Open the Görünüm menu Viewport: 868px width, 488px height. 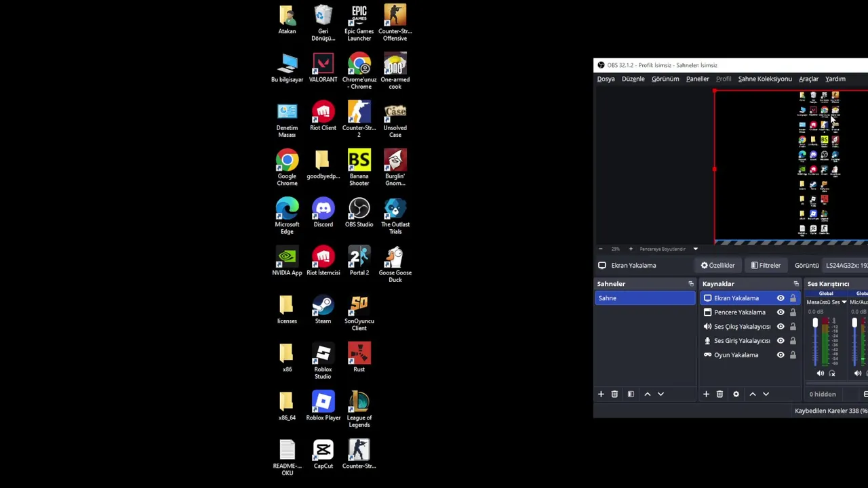click(x=665, y=79)
